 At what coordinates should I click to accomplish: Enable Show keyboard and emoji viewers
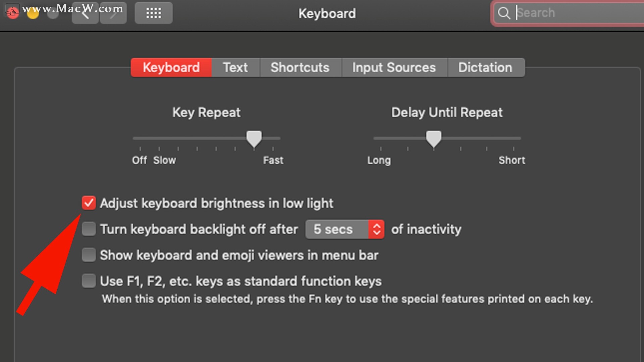pos(89,255)
